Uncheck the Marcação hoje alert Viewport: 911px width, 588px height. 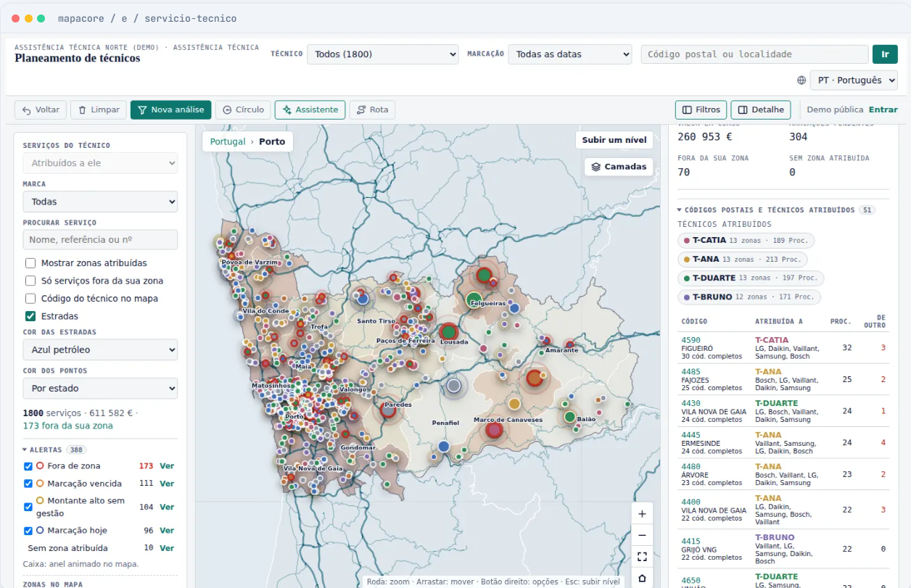click(28, 531)
